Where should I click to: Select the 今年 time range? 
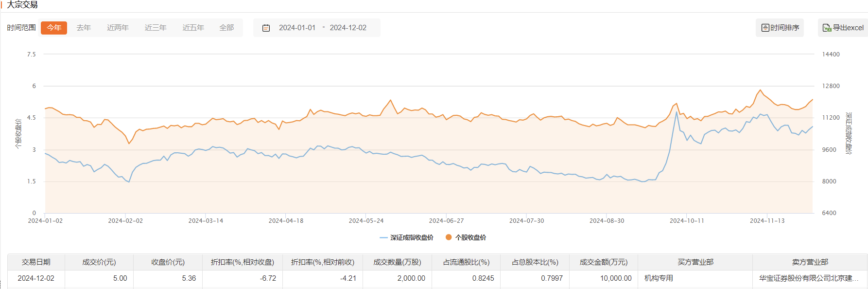coord(54,28)
